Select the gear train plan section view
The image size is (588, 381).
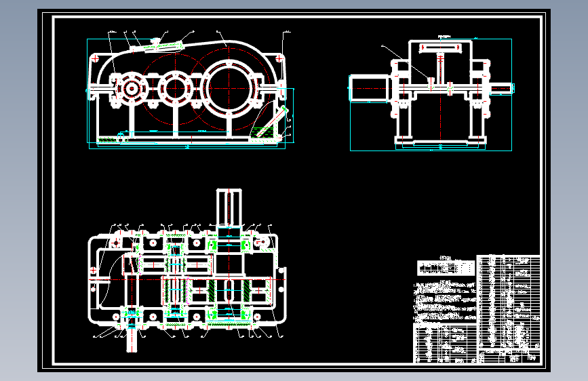[x=187, y=270]
